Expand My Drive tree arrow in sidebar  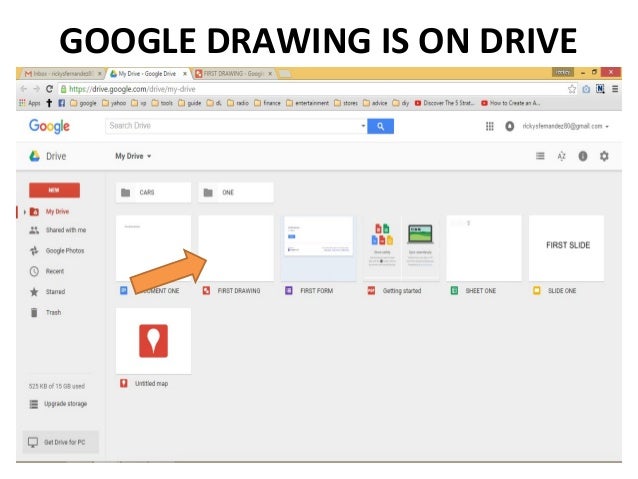tap(24, 212)
